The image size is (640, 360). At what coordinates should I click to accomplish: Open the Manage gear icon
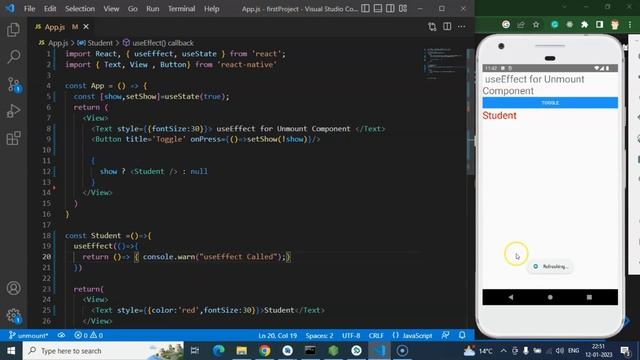pos(13,315)
